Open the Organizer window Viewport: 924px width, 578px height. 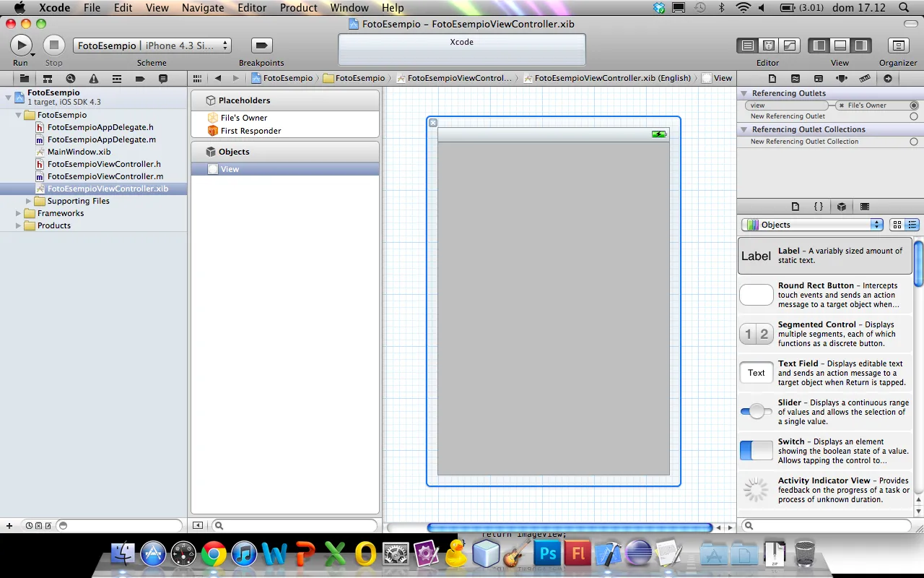(x=897, y=46)
